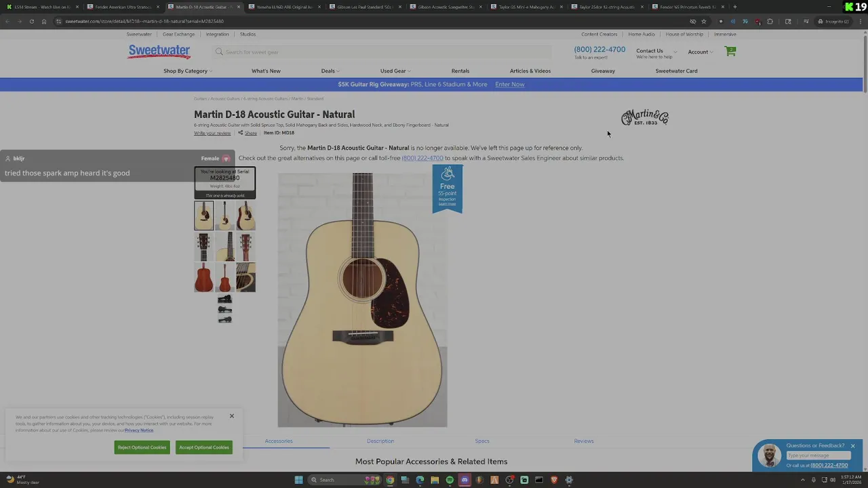
Task: Click the browser address bar URL
Action: (144, 21)
